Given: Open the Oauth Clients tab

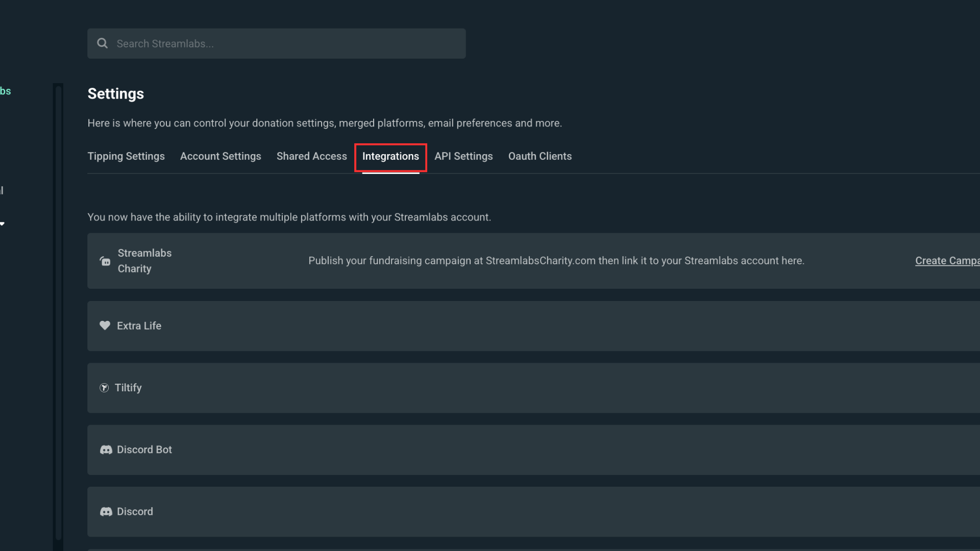Looking at the screenshot, I should tap(540, 156).
